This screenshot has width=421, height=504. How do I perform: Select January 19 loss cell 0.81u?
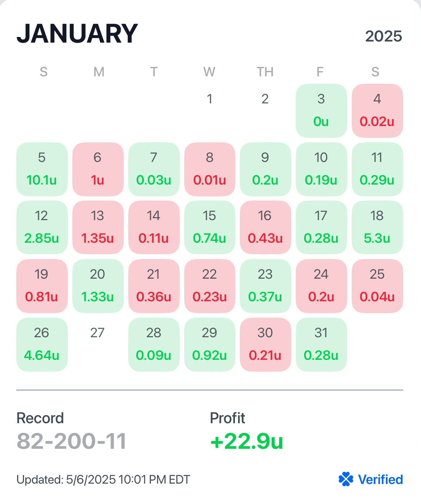click(42, 286)
